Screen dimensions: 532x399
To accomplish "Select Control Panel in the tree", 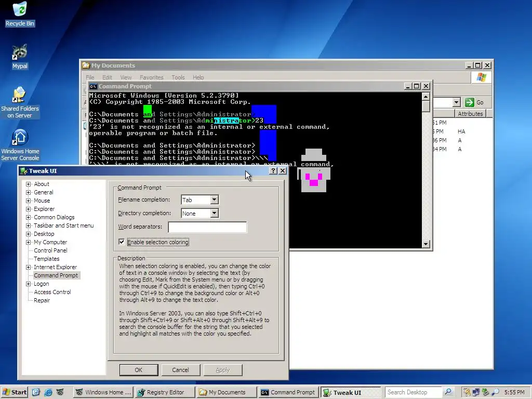I will click(50, 250).
